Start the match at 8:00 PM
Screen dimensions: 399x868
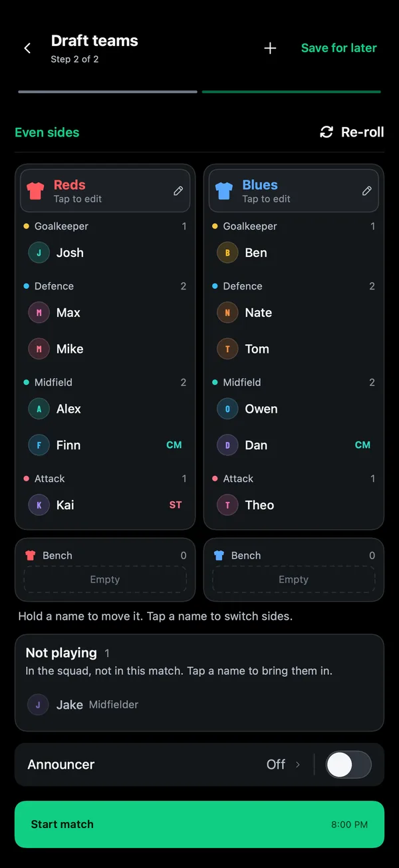click(x=199, y=824)
